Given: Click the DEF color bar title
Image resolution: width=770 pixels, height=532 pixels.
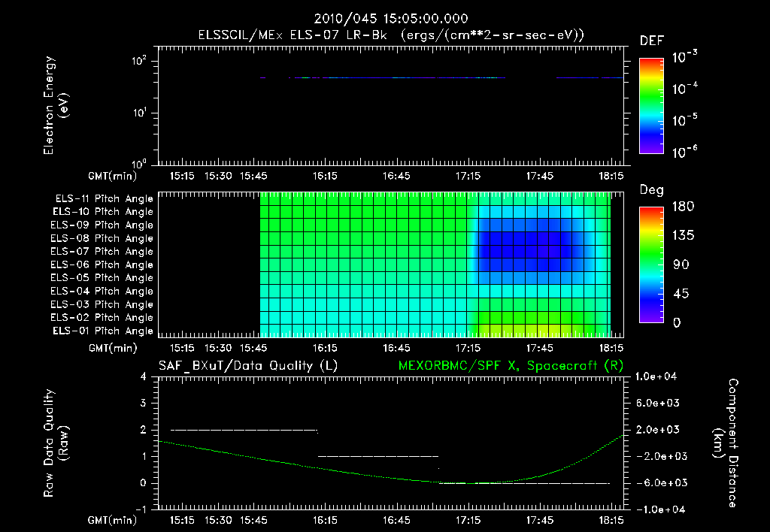Looking at the screenshot, I should click(x=652, y=41).
